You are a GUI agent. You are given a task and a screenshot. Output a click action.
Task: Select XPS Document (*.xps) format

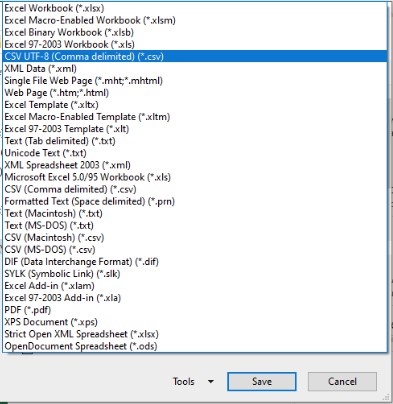coord(195,322)
